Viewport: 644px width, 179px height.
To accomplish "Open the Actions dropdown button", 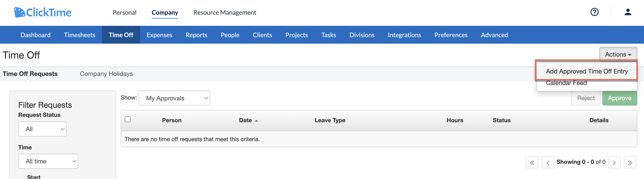I will (618, 54).
